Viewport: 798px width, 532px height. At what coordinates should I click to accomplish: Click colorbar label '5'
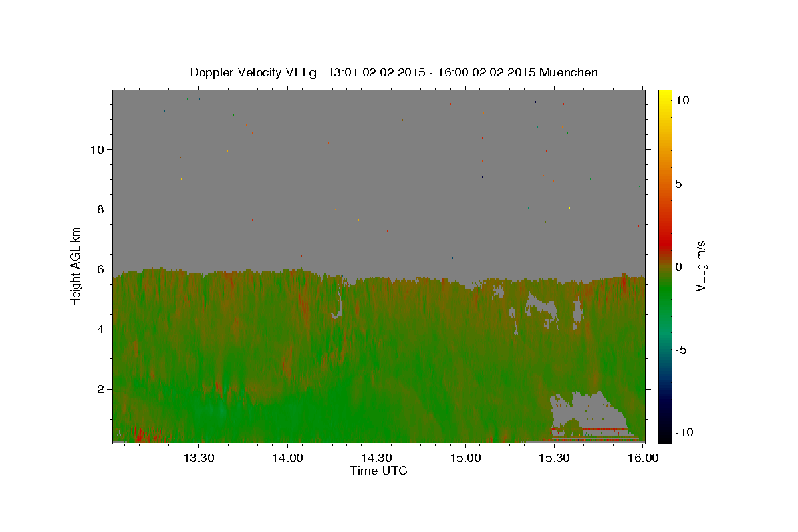[678, 184]
